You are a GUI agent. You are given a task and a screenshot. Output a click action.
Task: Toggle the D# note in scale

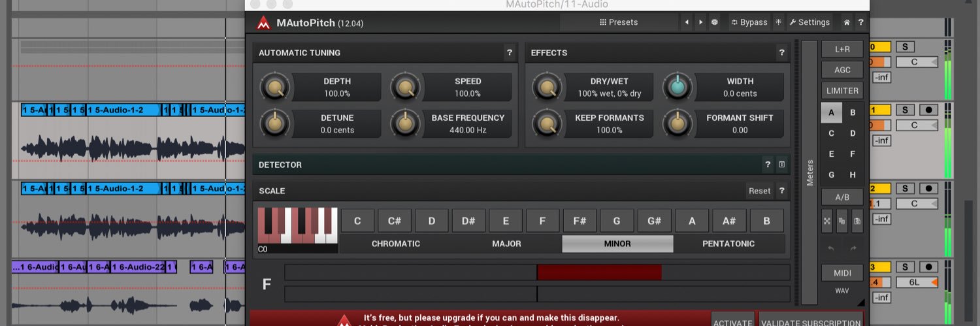468,221
